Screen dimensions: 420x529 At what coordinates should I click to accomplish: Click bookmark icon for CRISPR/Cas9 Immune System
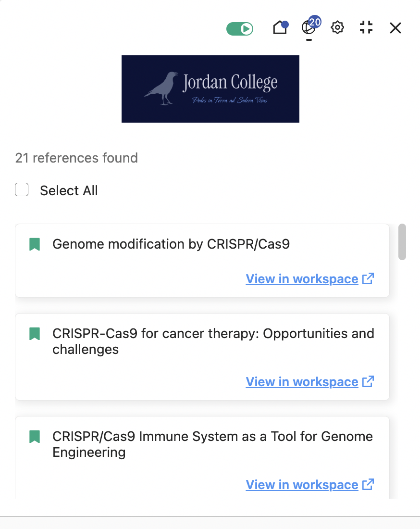click(34, 437)
